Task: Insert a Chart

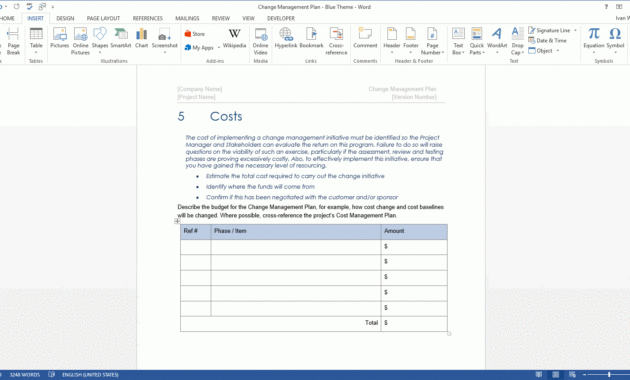Action: click(x=141, y=38)
